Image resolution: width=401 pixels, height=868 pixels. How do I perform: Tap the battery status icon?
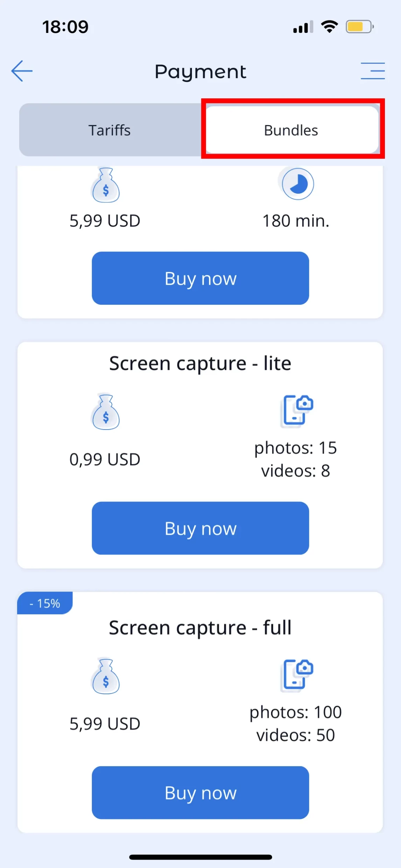pos(359,27)
